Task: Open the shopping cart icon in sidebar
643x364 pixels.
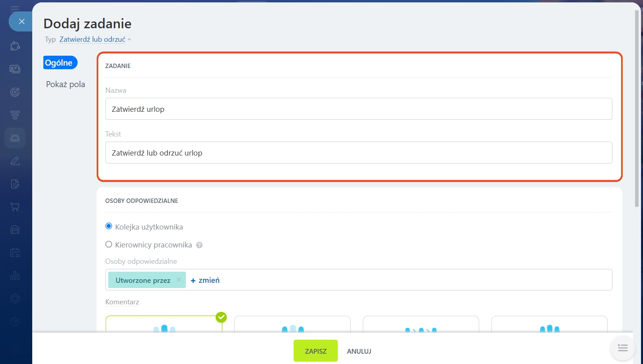Action: [x=15, y=207]
